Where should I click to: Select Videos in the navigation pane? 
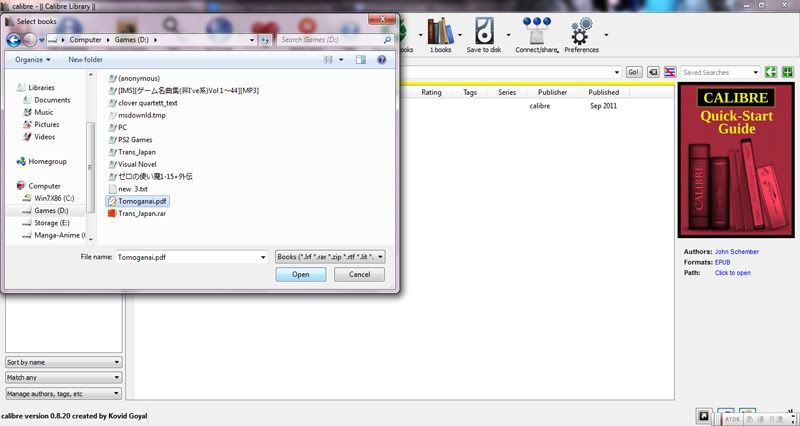coord(44,137)
